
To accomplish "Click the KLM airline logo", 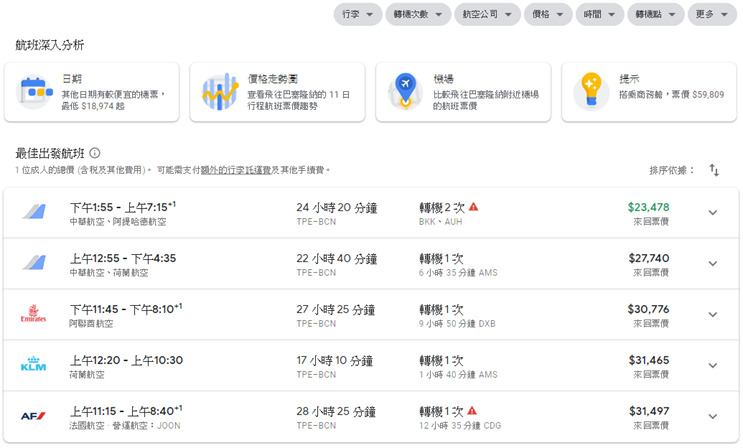I will point(33,366).
